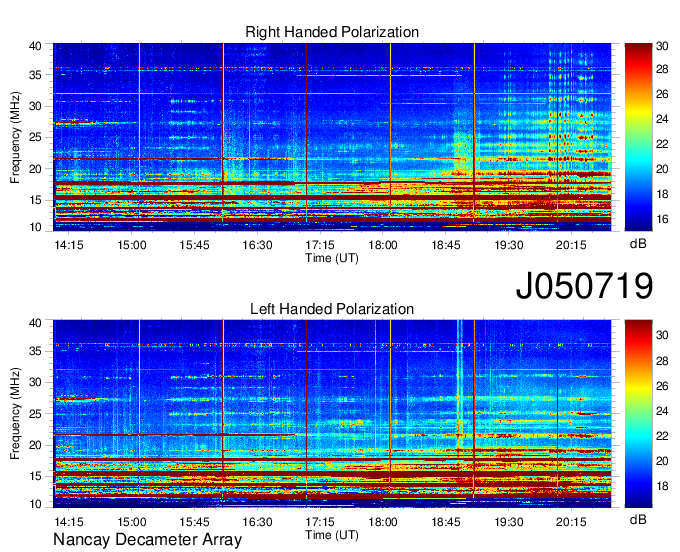This screenshot has height=552, width=680.
Task: Click the "40" MHz tick on left-handed plot
Action: [x=36, y=323]
